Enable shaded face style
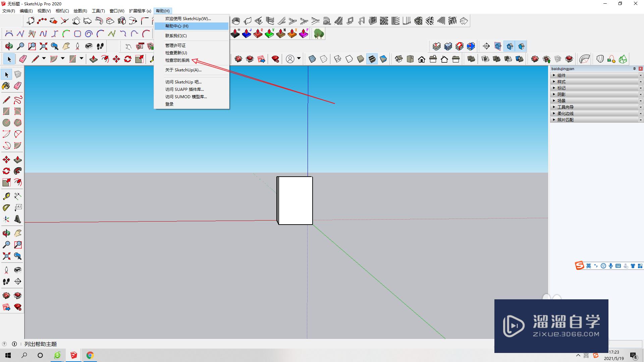The image size is (644, 362). pyautogui.click(x=360, y=59)
